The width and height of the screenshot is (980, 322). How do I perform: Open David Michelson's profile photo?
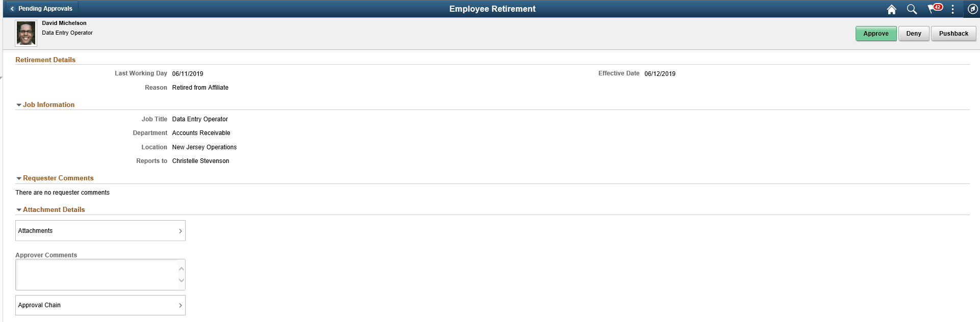(x=25, y=33)
